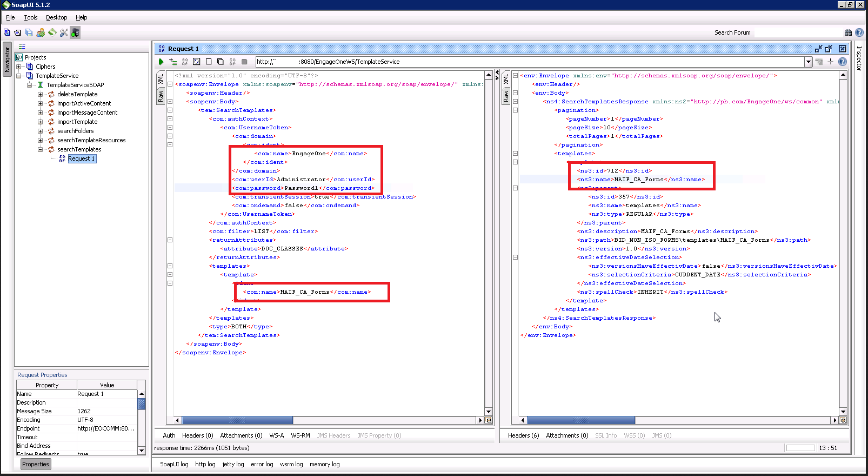Expand the searchFolders operation

click(40, 131)
